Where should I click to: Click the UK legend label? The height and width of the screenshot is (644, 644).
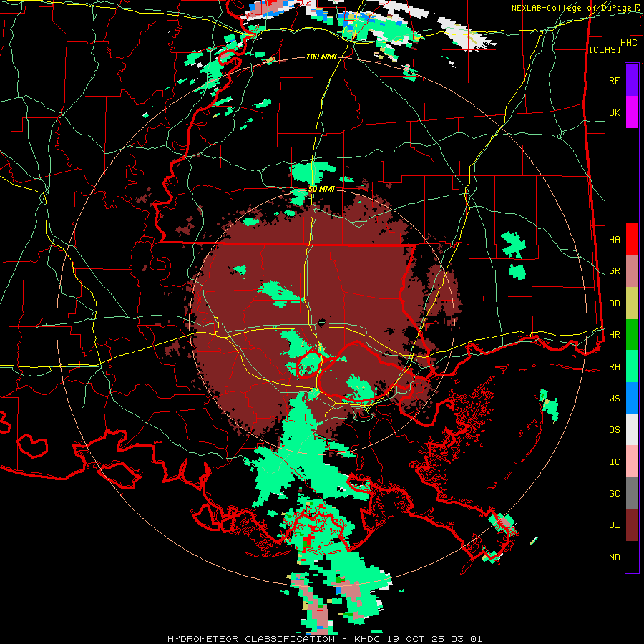coord(614,112)
